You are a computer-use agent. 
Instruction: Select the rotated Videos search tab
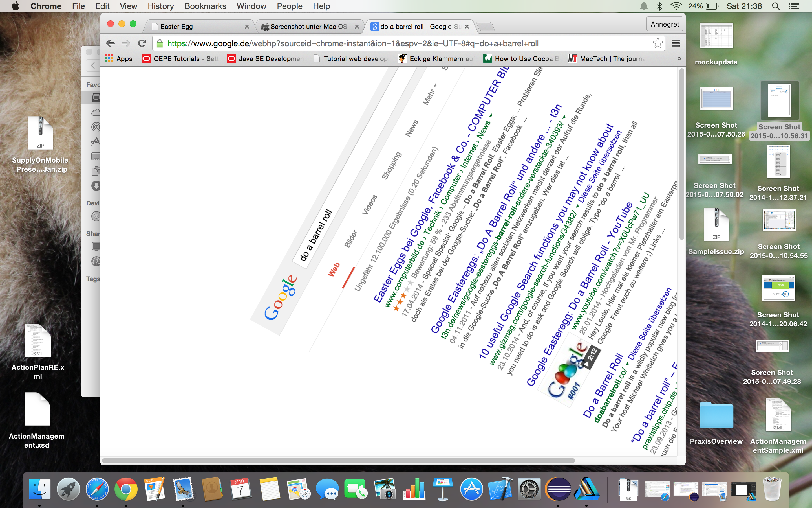369,205
